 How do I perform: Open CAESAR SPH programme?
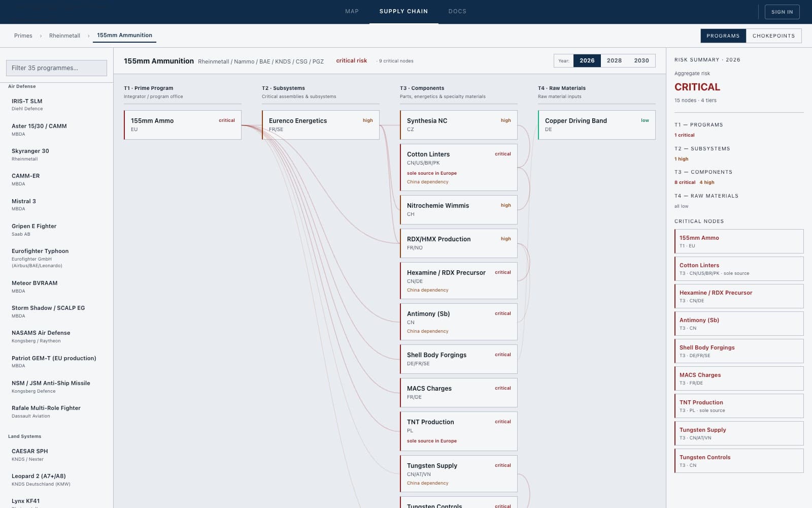point(56,455)
